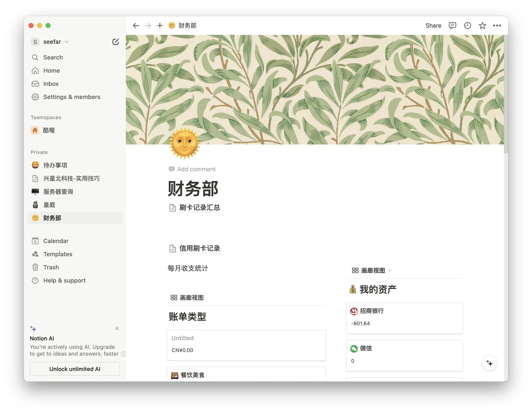Open Help & support
Viewport: 532px width, 413px height.
(75, 280)
